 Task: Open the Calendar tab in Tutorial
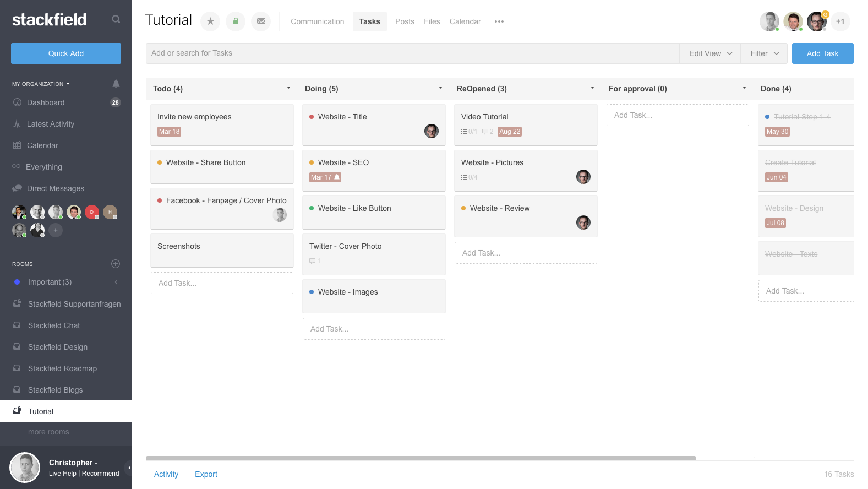465,21
